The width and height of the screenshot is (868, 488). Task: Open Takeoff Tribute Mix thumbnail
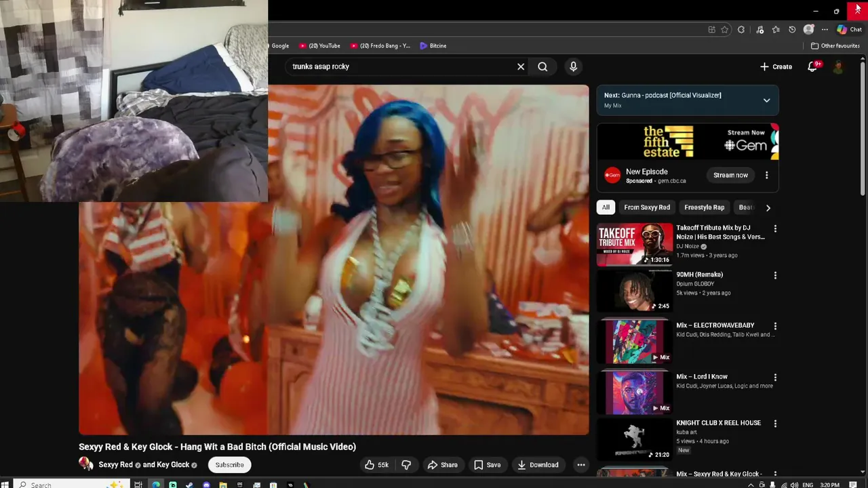coord(635,245)
